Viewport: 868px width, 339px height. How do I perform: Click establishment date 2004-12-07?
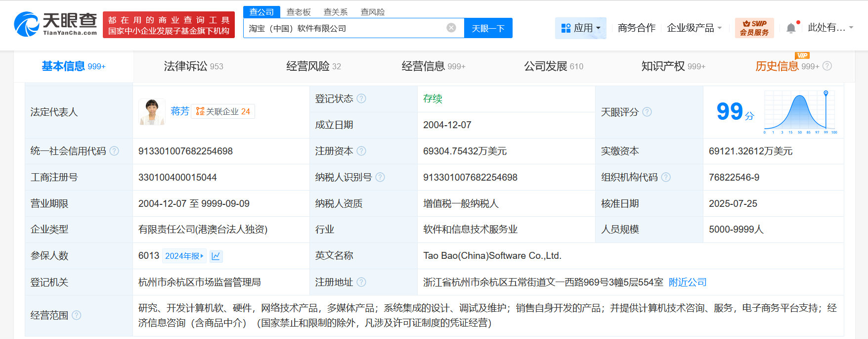coord(447,125)
